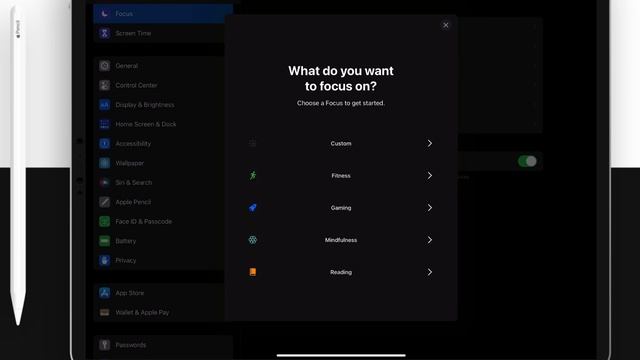Image resolution: width=640 pixels, height=360 pixels.
Task: Open the Mindfulness focus chevron
Action: coord(430,240)
